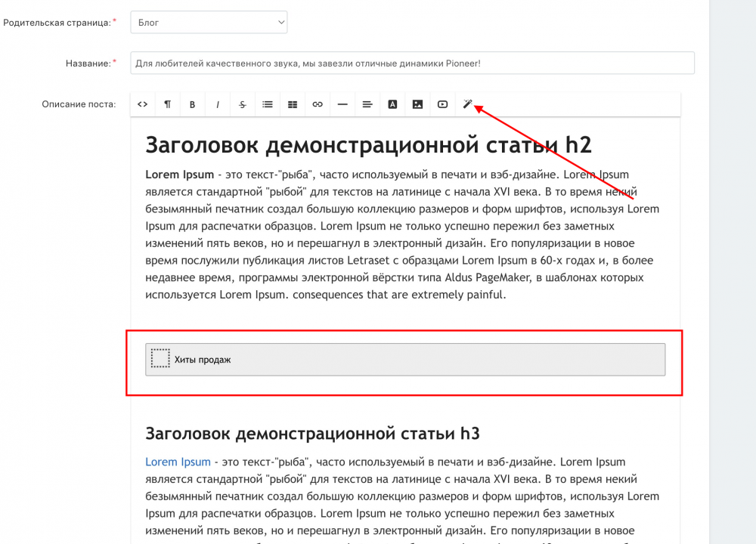Open the image insertion tool
756x544 pixels.
(x=417, y=104)
